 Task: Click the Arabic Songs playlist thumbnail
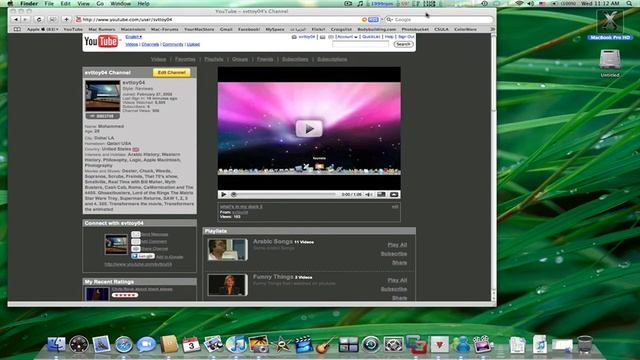pyautogui.click(x=227, y=249)
